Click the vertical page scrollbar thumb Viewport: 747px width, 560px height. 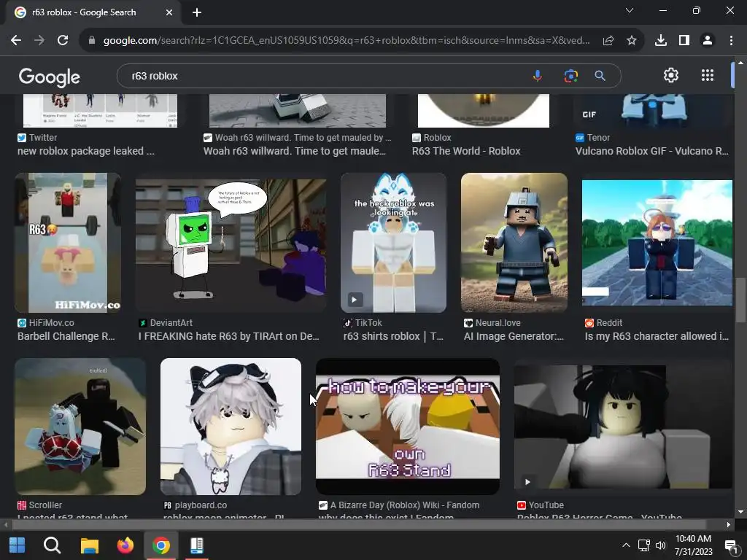[740, 300]
